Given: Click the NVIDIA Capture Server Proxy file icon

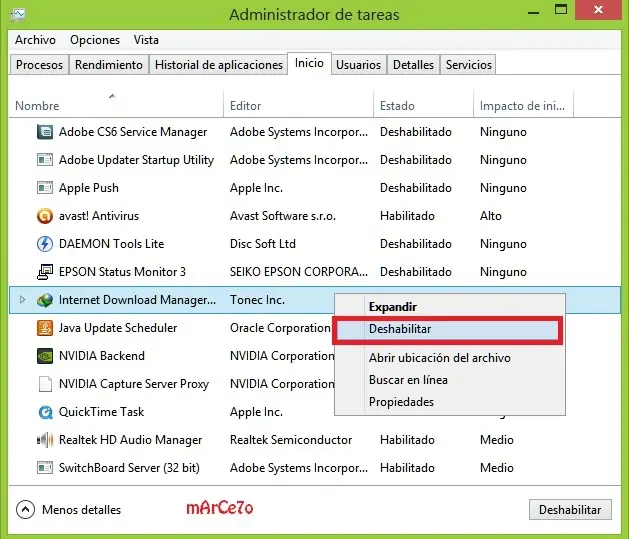Looking at the screenshot, I should click(45, 384).
